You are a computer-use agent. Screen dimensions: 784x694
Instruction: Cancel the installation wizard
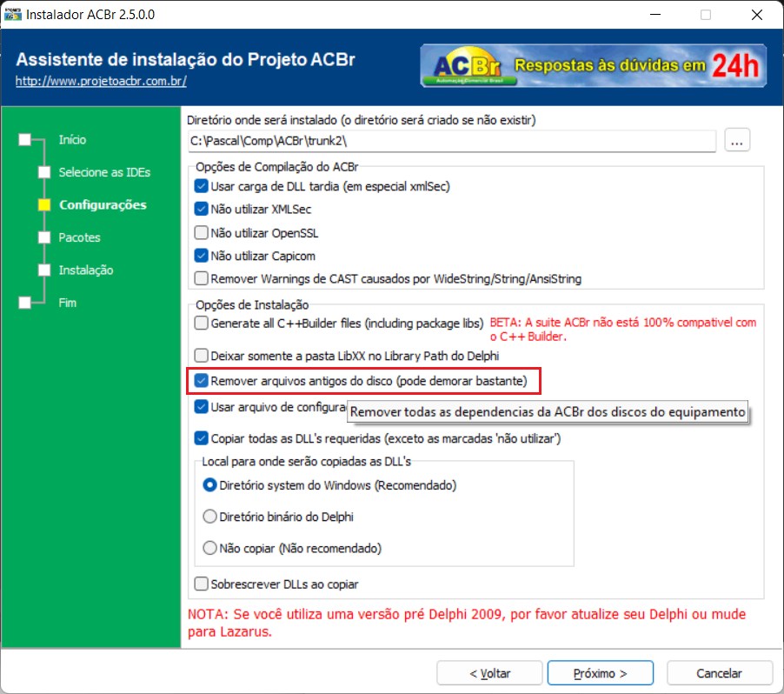[x=719, y=673]
